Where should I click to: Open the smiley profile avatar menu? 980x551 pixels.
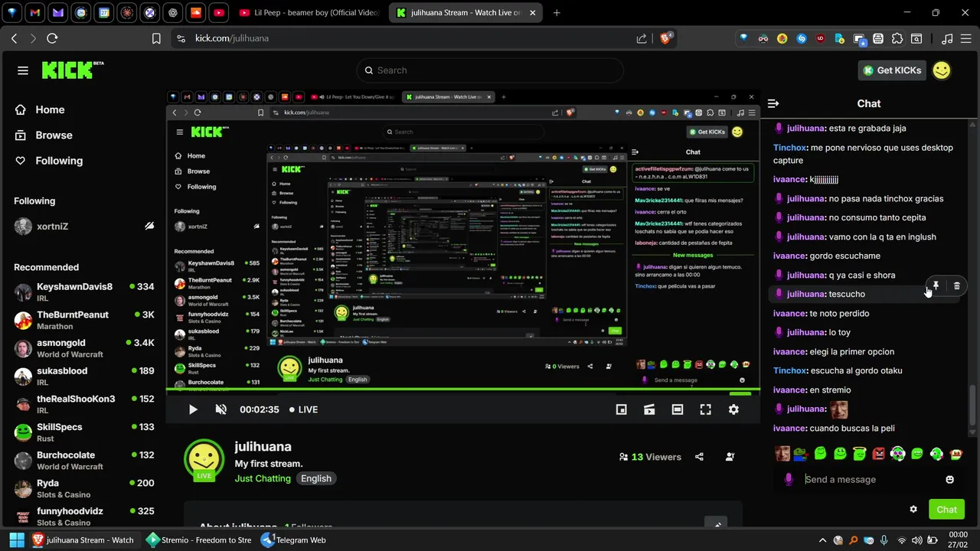click(942, 70)
